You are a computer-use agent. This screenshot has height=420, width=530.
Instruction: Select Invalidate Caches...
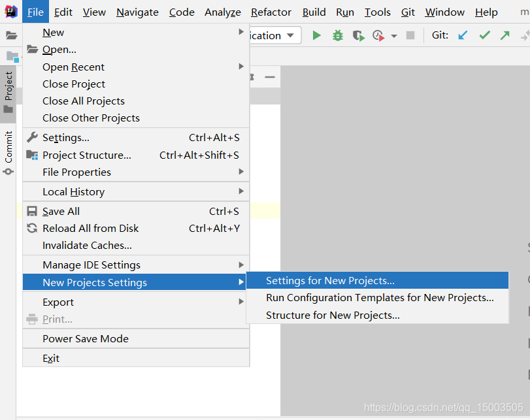[x=136, y=246]
